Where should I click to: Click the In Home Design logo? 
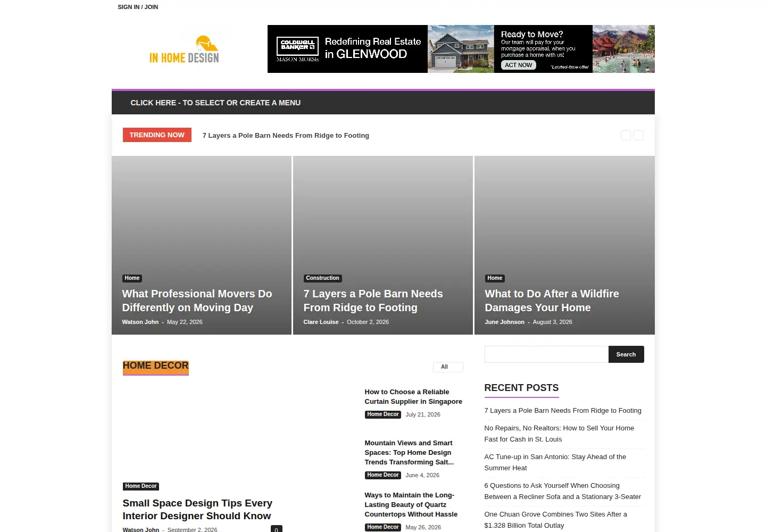coord(184,49)
